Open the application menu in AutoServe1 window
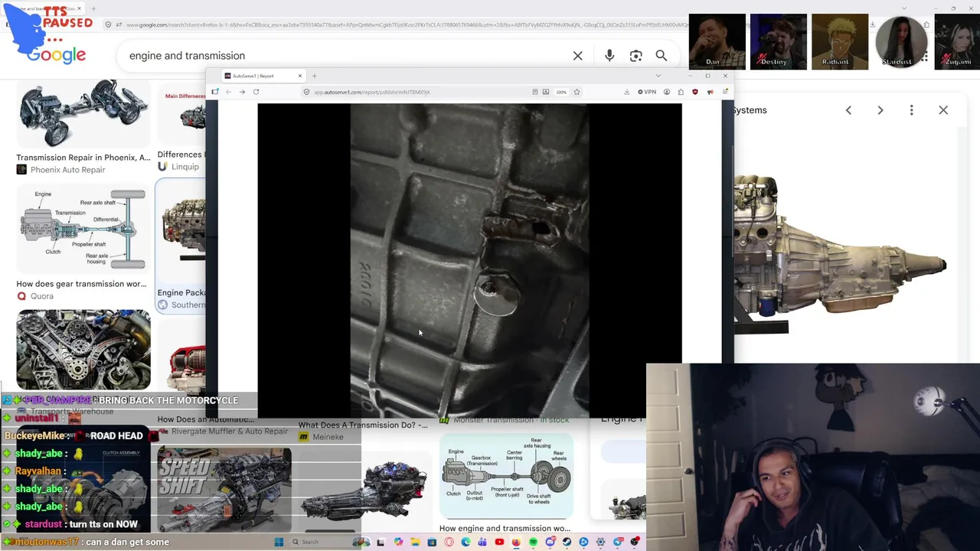The image size is (980, 551). tap(725, 92)
